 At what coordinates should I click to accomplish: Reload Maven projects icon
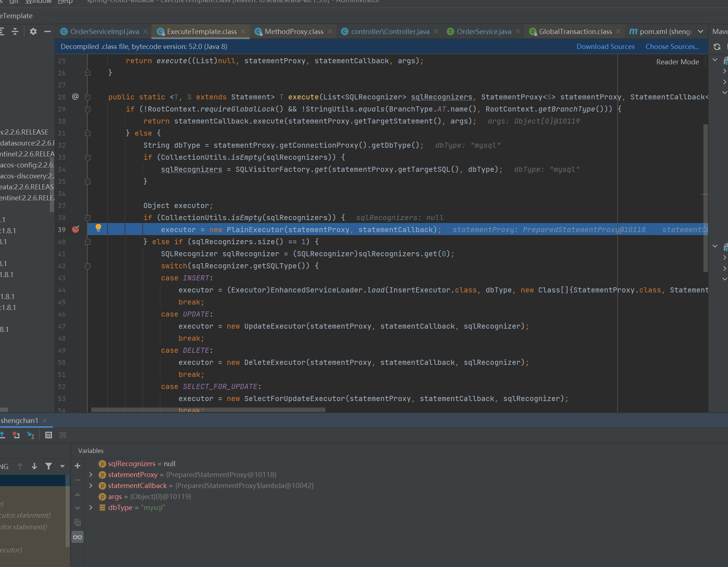coord(717,47)
